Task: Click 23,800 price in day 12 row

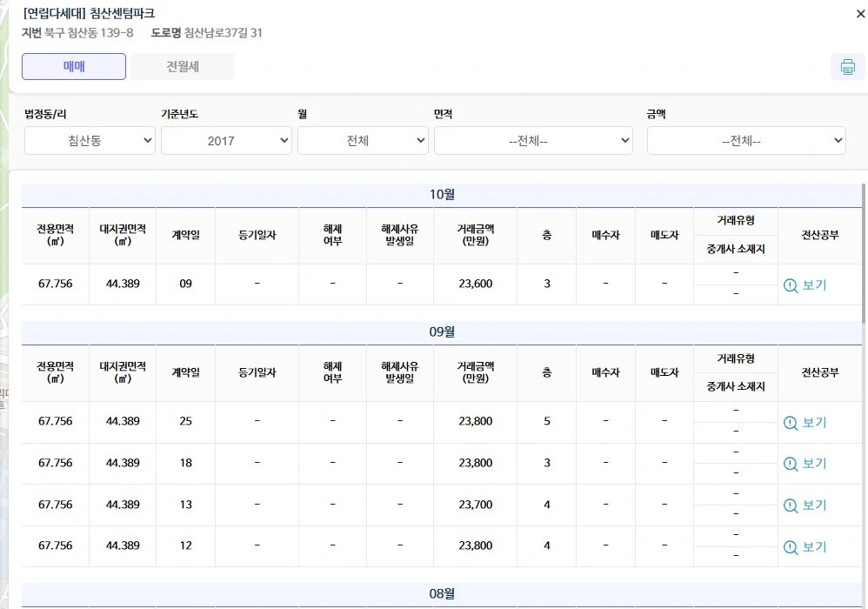Action: (x=476, y=545)
